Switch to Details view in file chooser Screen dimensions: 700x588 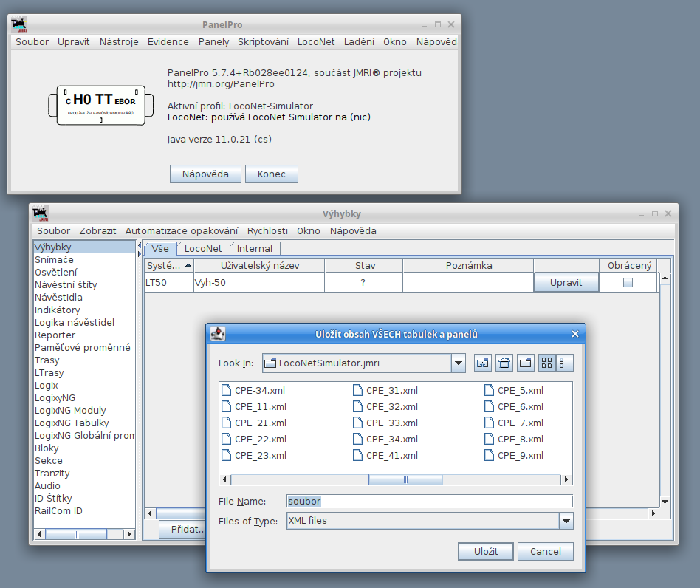point(565,363)
